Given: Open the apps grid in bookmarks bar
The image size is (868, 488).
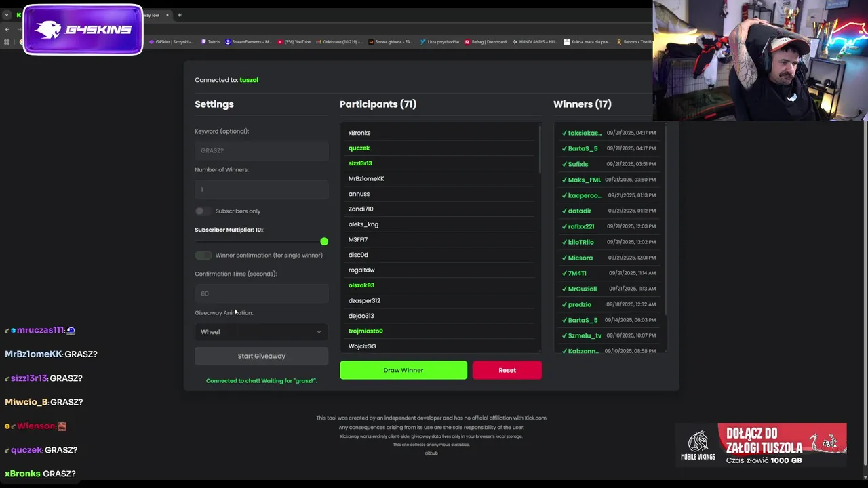Looking at the screenshot, I should 7,42.
